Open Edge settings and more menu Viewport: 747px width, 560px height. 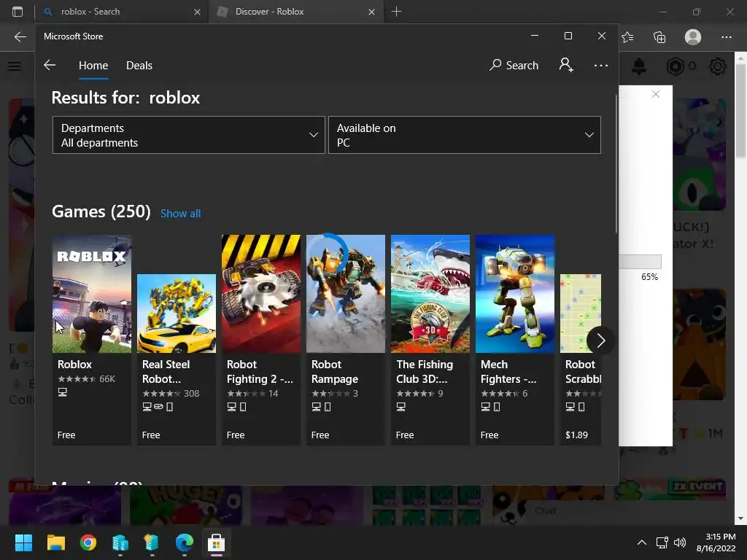tap(726, 36)
